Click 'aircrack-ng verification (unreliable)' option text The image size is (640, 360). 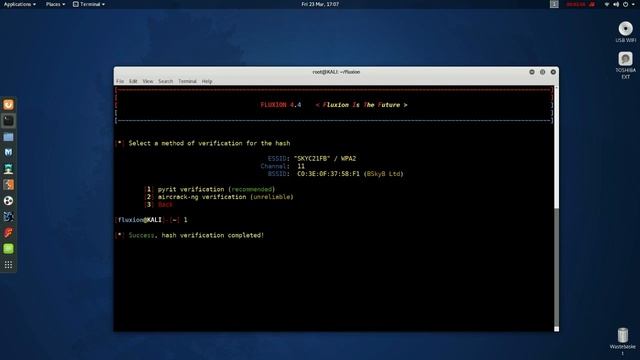[225, 197]
